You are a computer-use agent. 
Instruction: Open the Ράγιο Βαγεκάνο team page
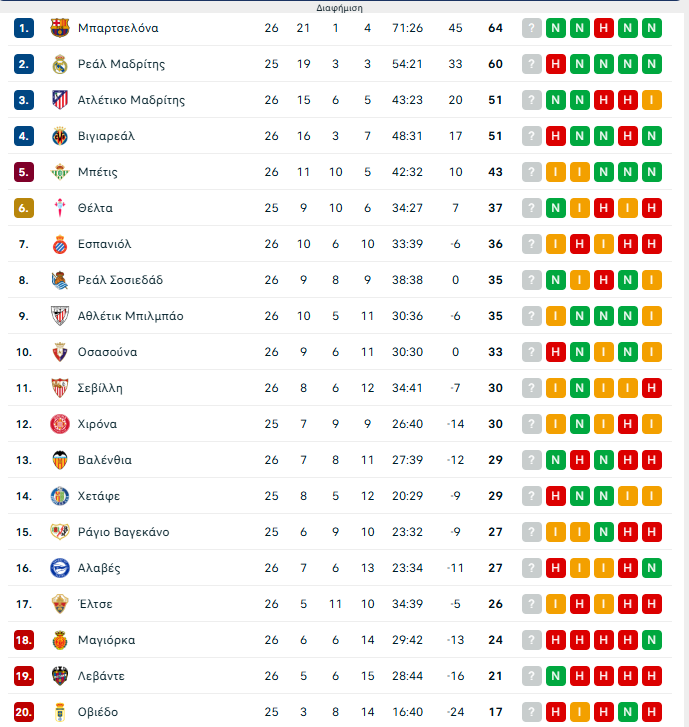[x=123, y=532]
